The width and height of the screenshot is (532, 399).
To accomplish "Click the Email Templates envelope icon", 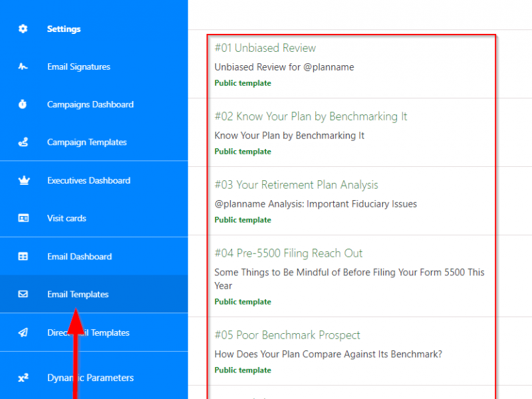I will (23, 294).
